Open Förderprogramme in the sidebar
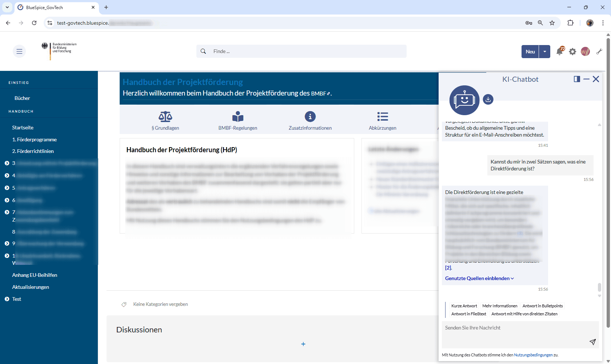This screenshot has width=611, height=364. pyautogui.click(x=34, y=139)
